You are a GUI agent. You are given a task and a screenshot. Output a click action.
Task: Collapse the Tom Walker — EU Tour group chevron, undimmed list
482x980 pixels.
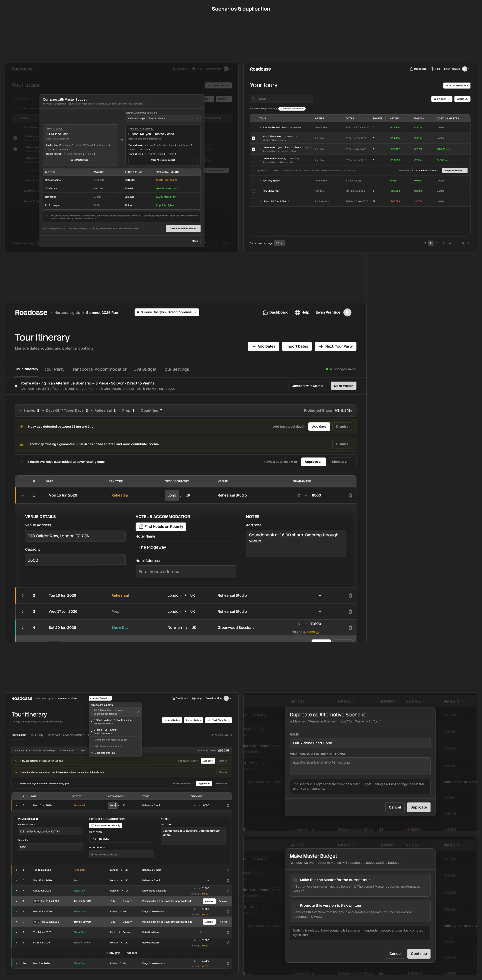pyautogui.click(x=260, y=127)
